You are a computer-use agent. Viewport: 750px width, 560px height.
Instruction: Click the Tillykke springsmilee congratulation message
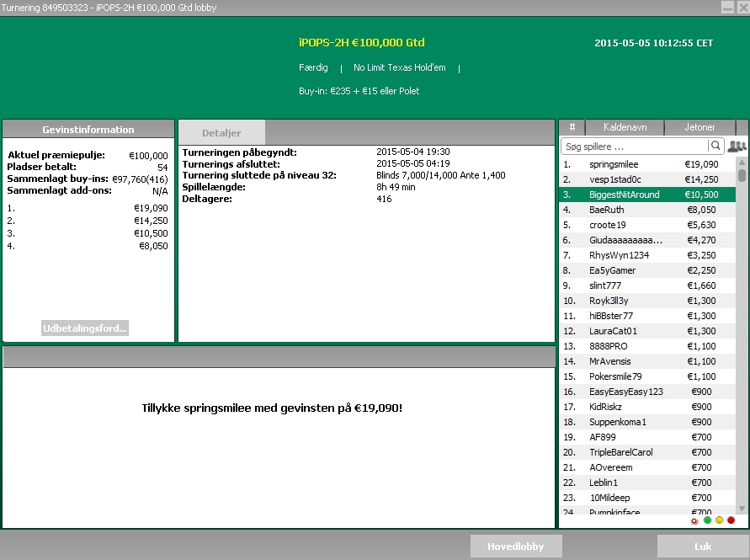click(272, 408)
